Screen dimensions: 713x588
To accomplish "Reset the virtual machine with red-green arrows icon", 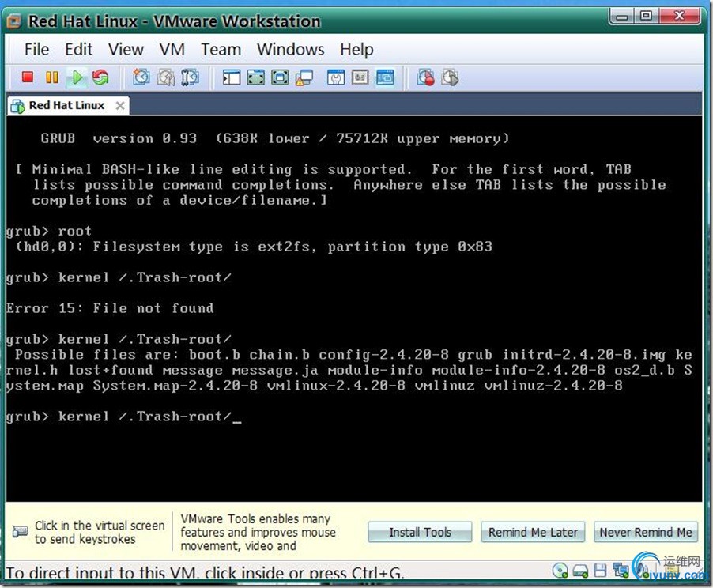I will coord(100,77).
